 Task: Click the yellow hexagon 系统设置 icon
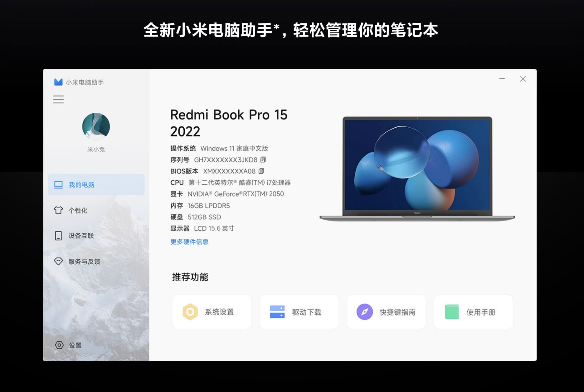[190, 312]
